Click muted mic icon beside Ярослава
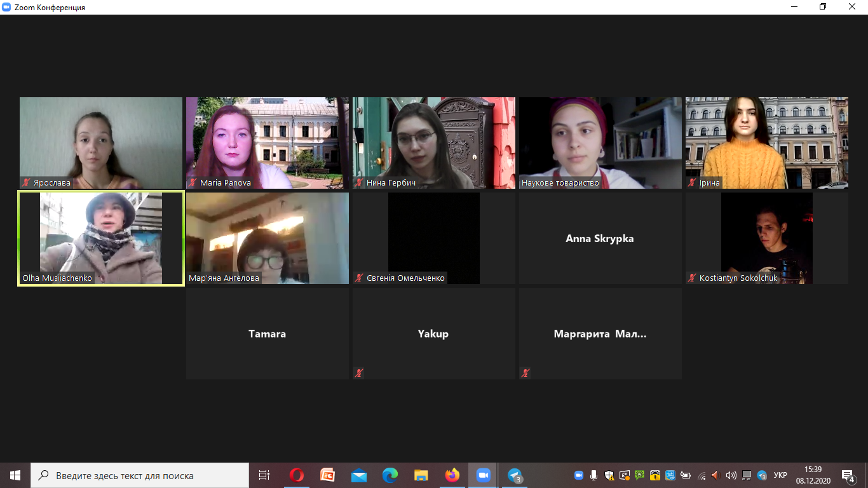 tap(27, 183)
